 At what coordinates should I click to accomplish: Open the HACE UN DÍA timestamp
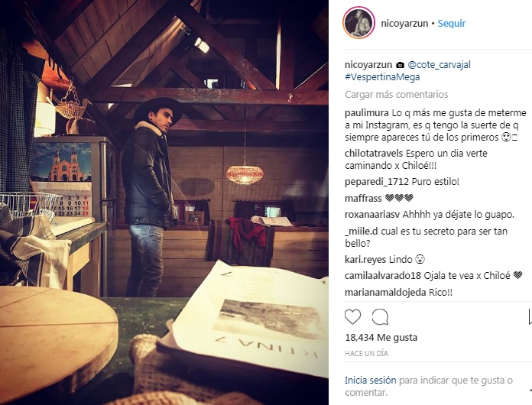click(x=366, y=354)
